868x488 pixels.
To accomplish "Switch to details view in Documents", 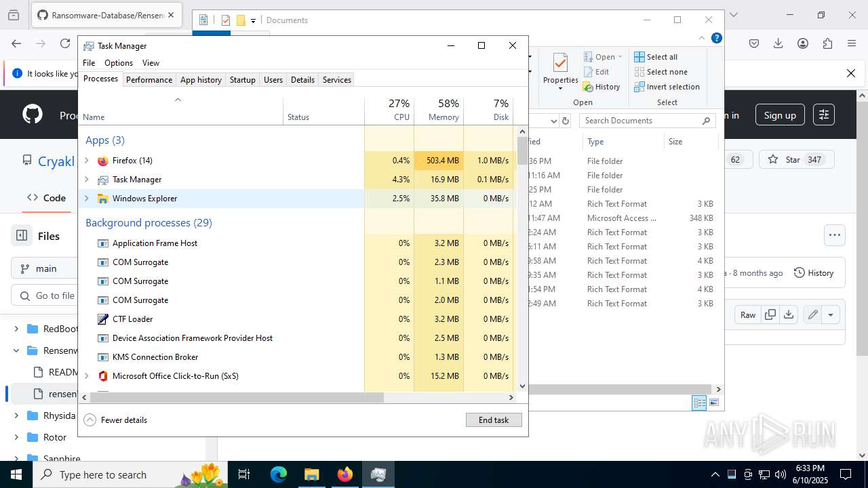I will pyautogui.click(x=699, y=403).
